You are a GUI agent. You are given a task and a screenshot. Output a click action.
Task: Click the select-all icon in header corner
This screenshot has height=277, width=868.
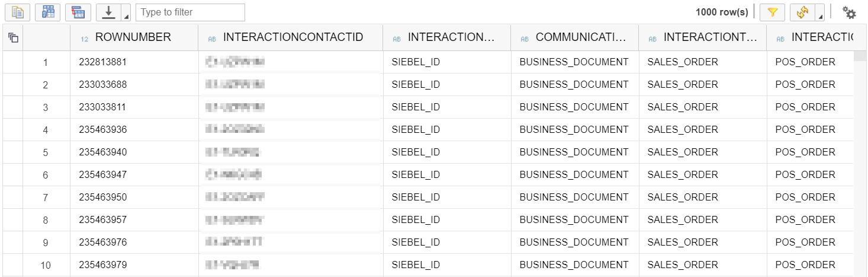click(x=13, y=38)
